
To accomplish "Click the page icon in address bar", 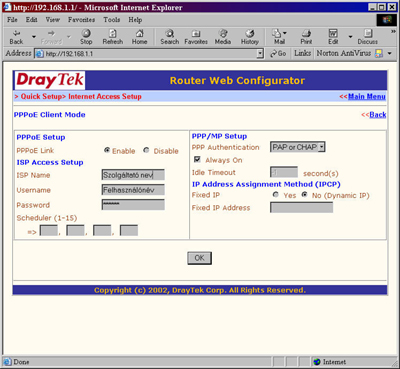I will (40, 54).
